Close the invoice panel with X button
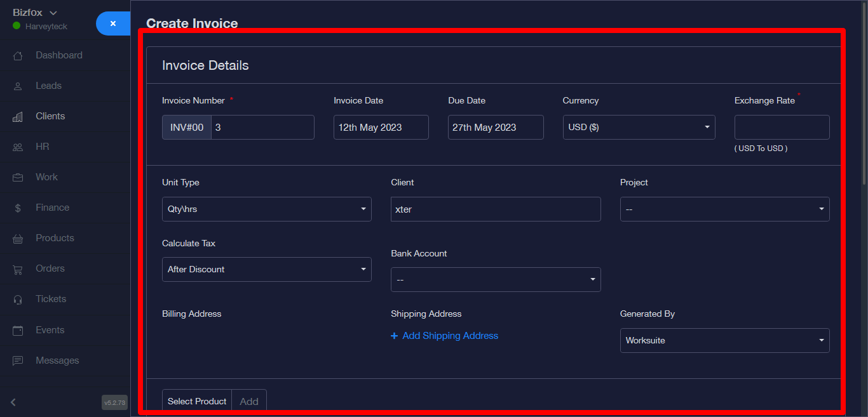Image resolution: width=868 pixels, height=417 pixels. pos(112,23)
